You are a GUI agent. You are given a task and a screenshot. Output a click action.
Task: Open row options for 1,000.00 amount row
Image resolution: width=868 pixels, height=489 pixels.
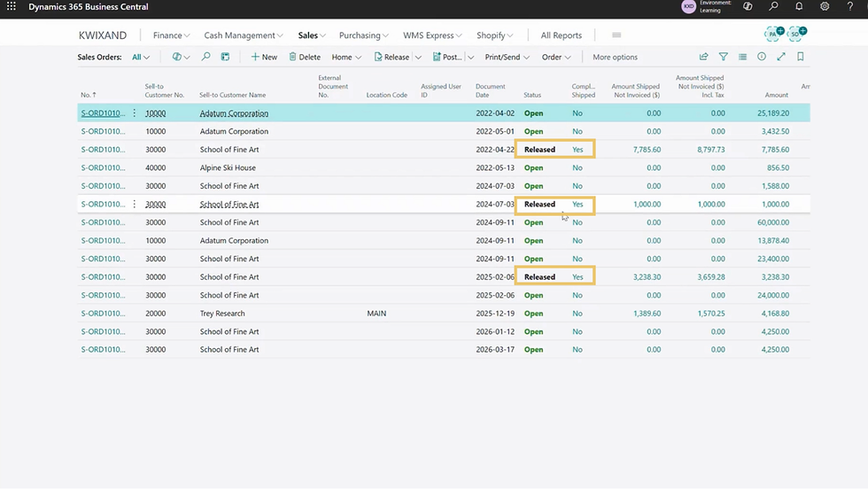[134, 204]
